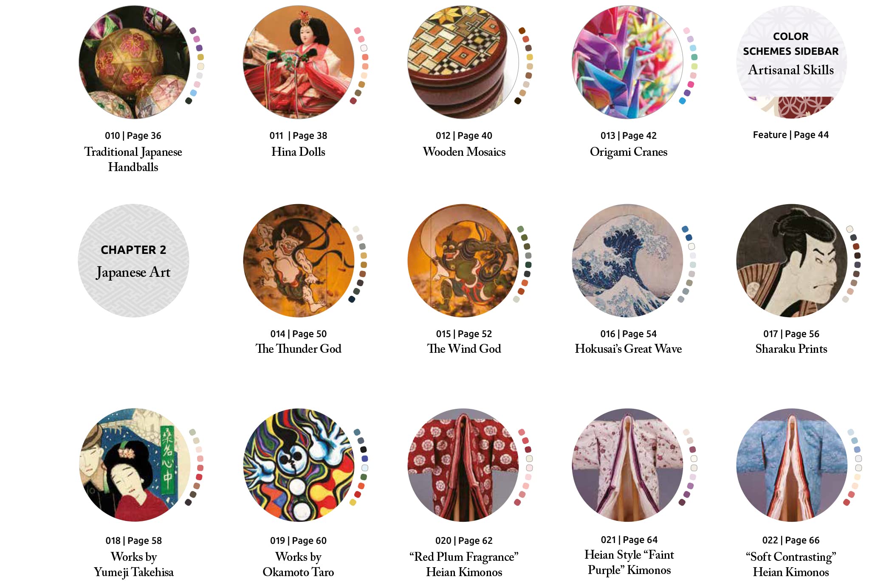Open The Wind God painting thumbnail
The width and height of the screenshot is (889, 588).
point(463,261)
